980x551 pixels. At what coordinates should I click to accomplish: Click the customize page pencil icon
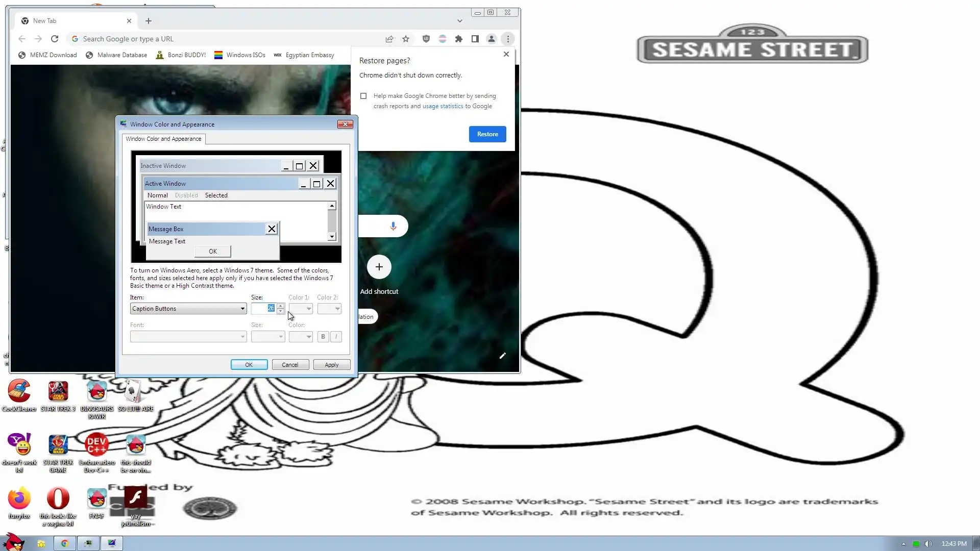pyautogui.click(x=502, y=356)
